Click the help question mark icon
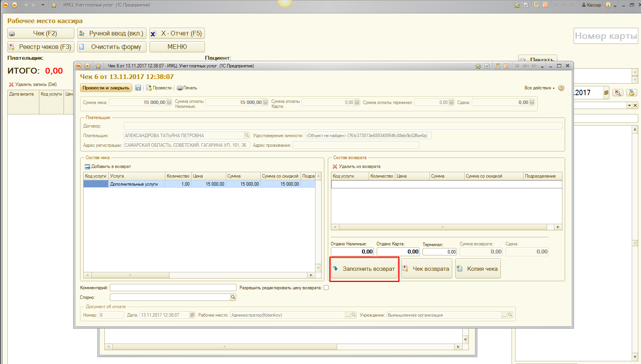 click(x=561, y=88)
